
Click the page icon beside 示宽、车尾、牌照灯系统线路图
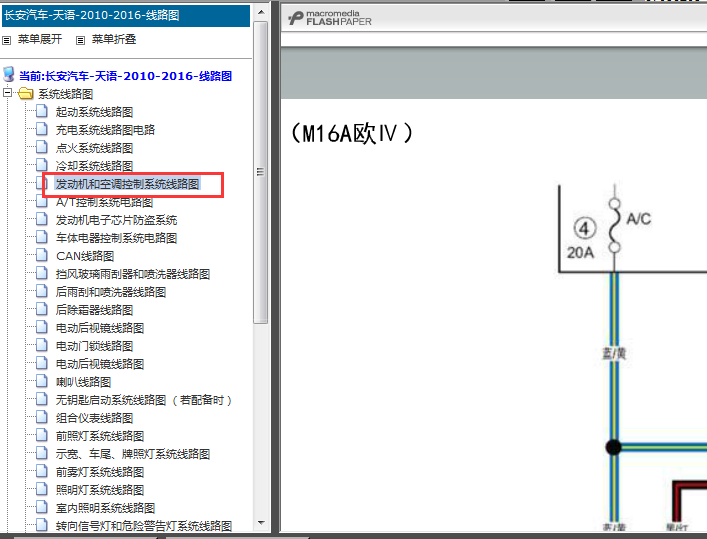click(x=41, y=453)
